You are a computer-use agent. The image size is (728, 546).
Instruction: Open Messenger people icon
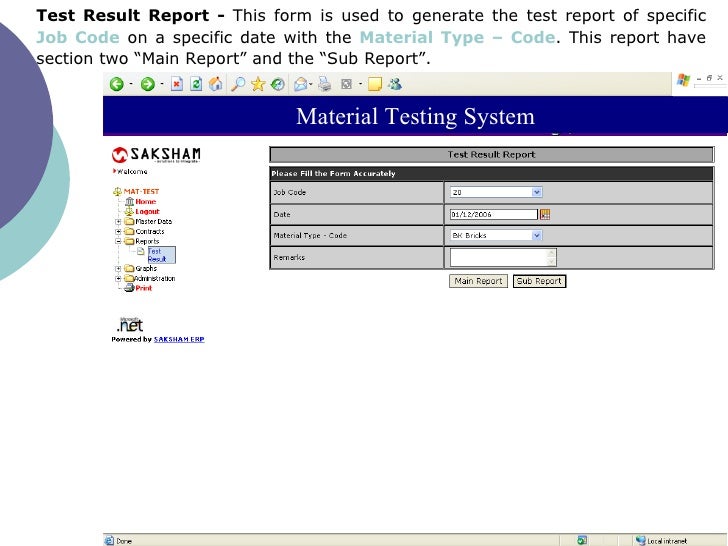[x=395, y=84]
